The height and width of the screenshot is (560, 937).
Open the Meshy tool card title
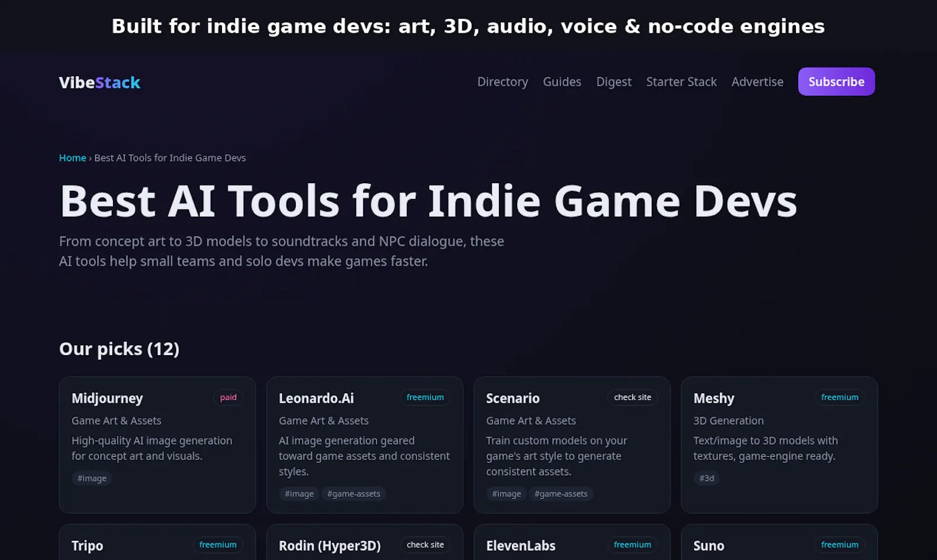714,398
